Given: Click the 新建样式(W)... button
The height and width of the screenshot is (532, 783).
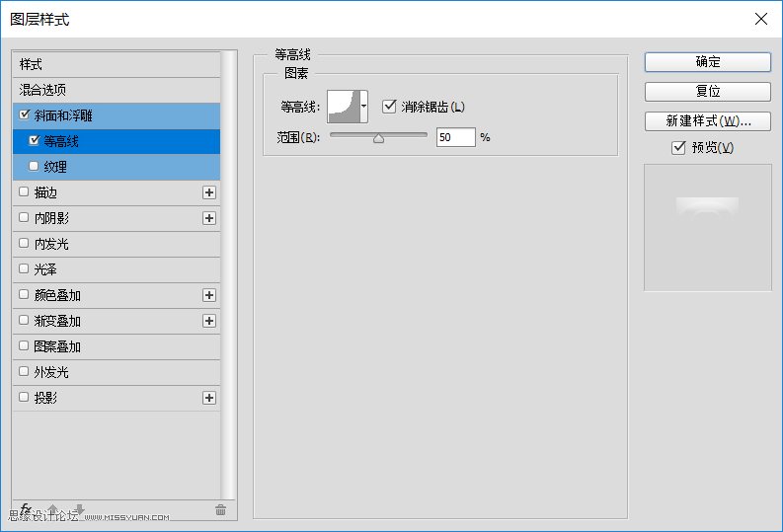Looking at the screenshot, I should (x=707, y=121).
